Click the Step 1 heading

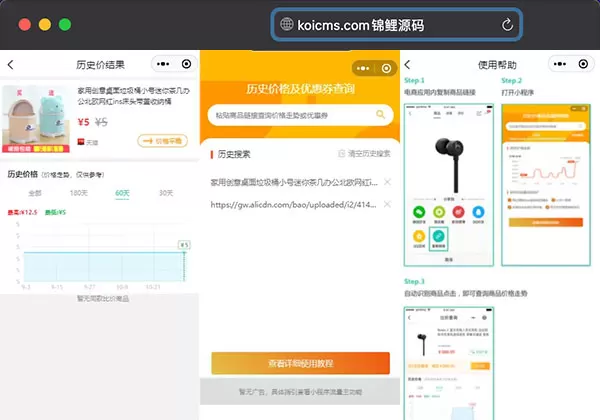coord(414,80)
